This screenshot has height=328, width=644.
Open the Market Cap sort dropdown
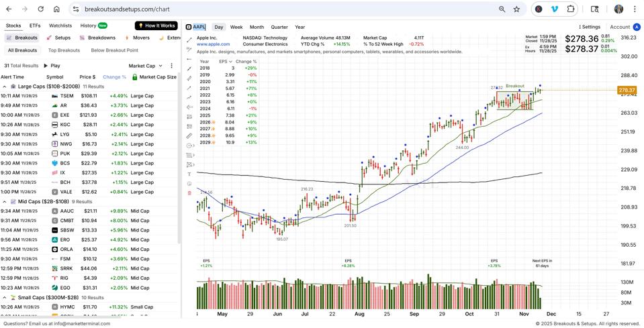145,66
